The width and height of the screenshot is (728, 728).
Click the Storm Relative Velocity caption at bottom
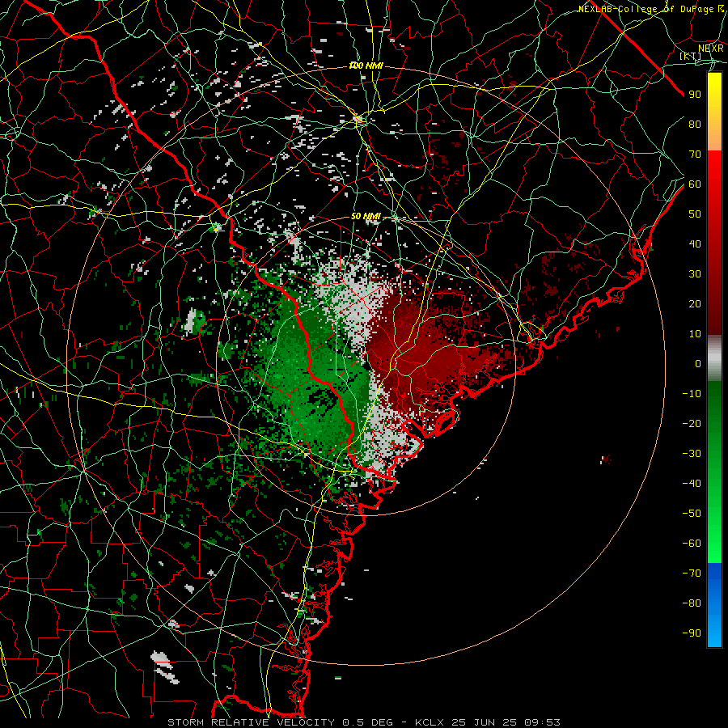[x=363, y=722]
